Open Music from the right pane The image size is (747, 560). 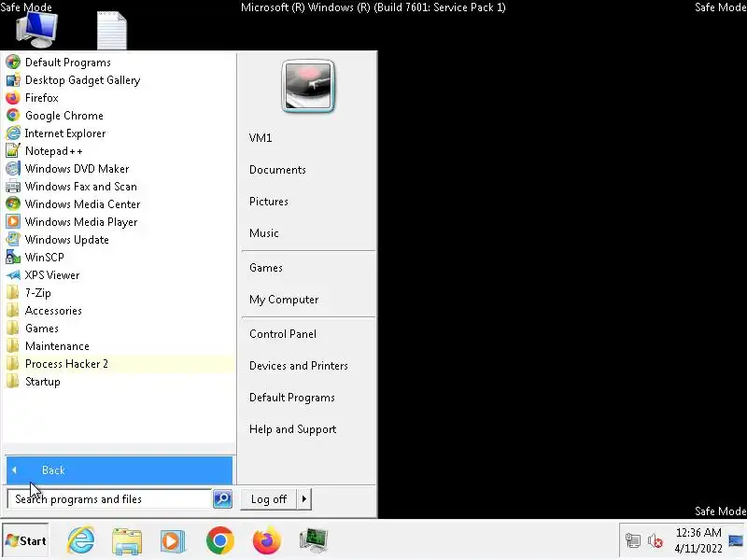[x=264, y=232]
